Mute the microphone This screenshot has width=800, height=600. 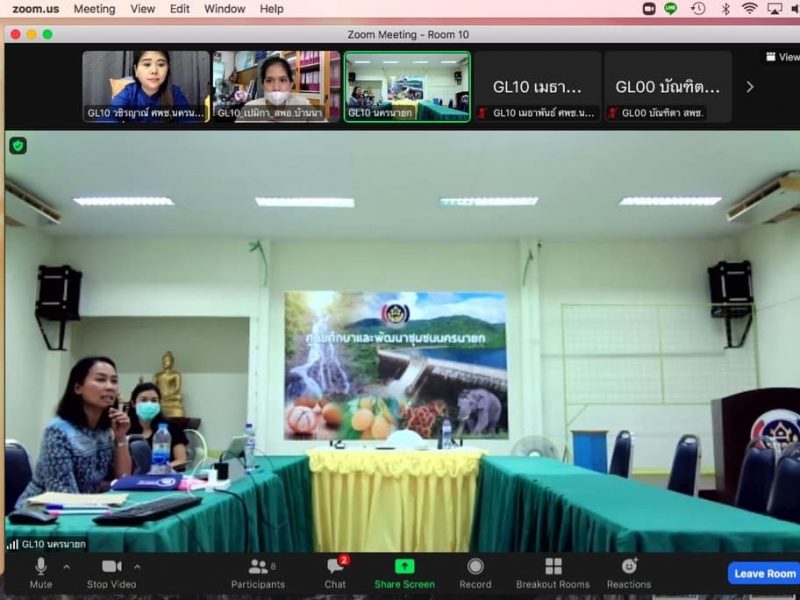[x=41, y=572]
